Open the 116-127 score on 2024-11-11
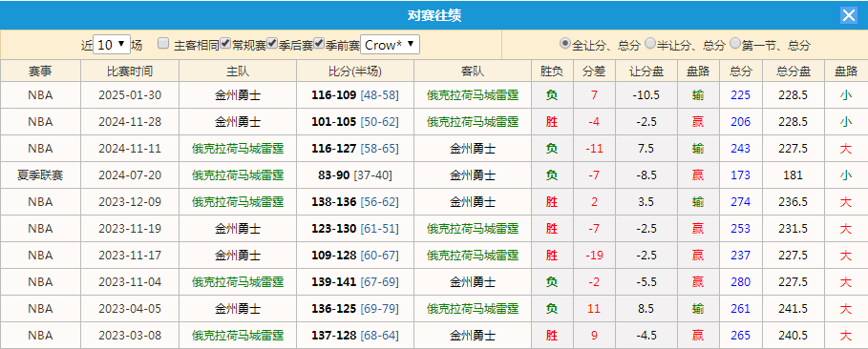Screen dimensions: 868x349 (x=334, y=148)
